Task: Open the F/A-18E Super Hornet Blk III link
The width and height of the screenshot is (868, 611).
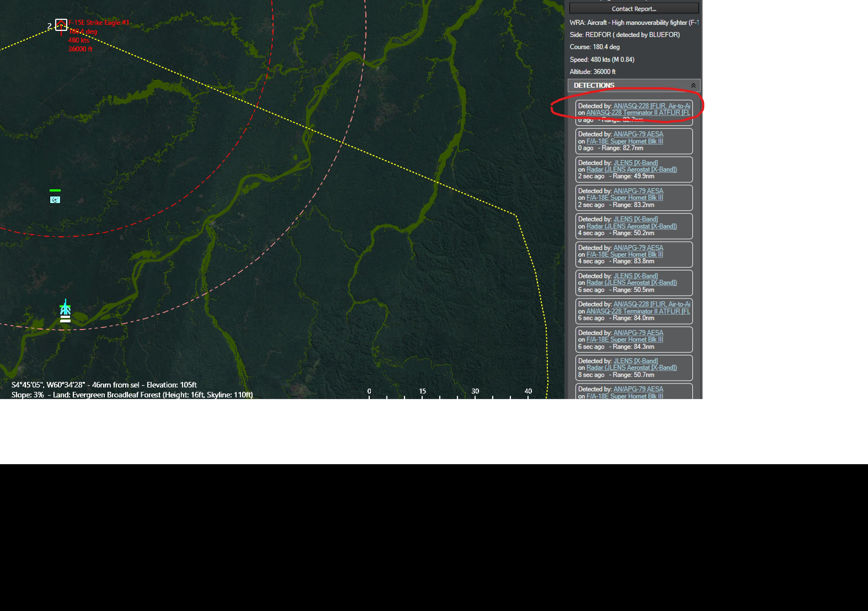Action: [x=625, y=141]
